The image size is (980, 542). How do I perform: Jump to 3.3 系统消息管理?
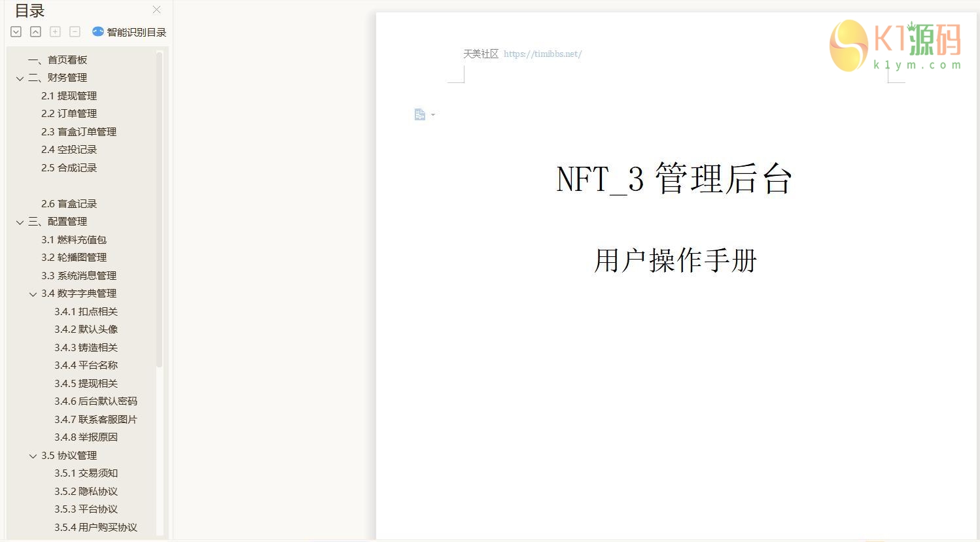pos(79,276)
